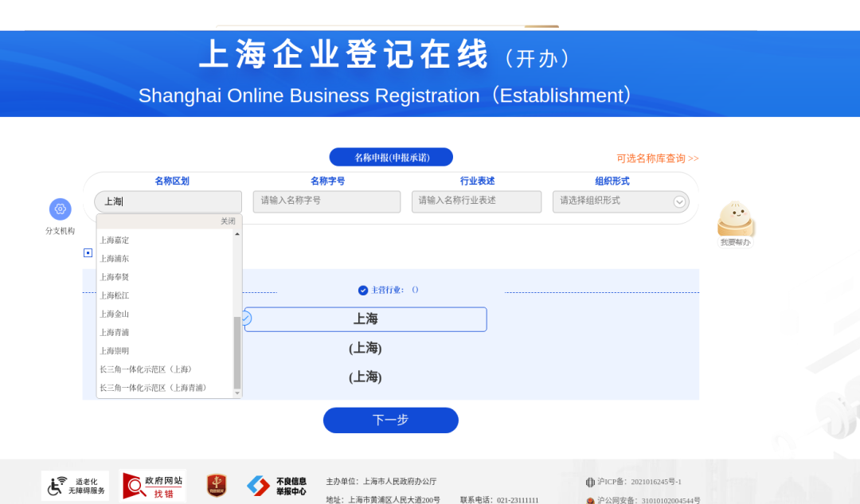Click the 请输入名称字号 input field
The height and width of the screenshot is (504, 860).
pyautogui.click(x=327, y=201)
